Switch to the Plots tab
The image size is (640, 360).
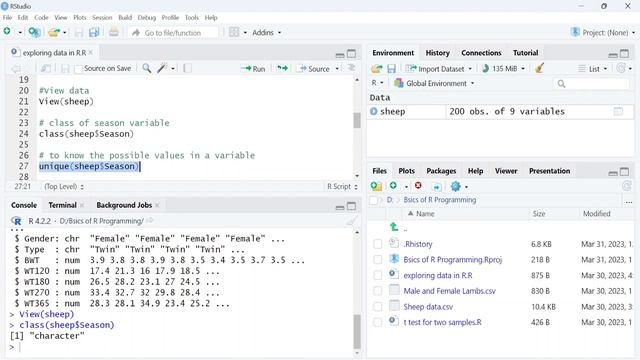coord(406,171)
